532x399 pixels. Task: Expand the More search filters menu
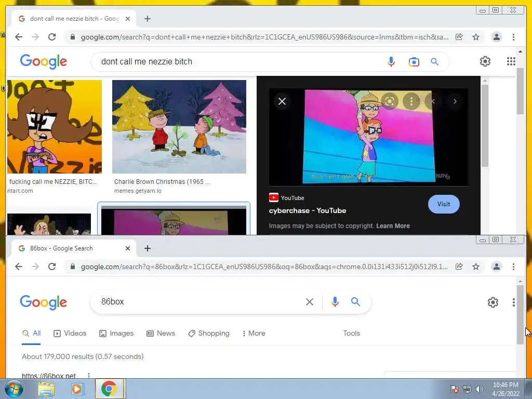click(254, 334)
